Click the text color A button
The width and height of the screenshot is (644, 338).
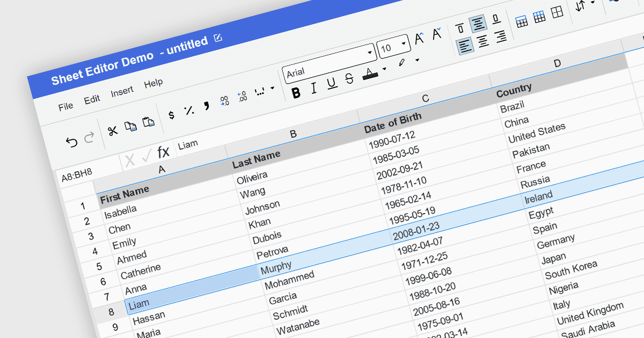pyautogui.click(x=370, y=73)
